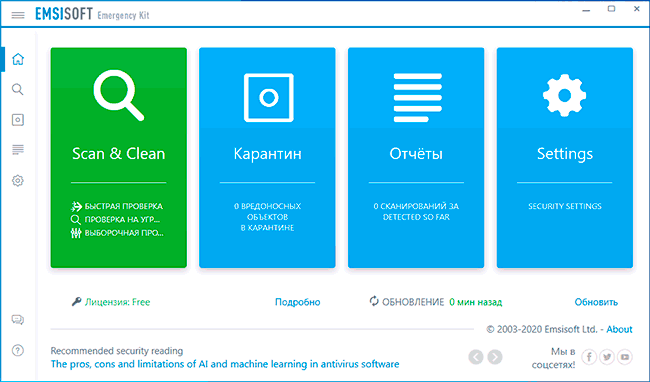Click Подробно license details link
The width and height of the screenshot is (650, 382).
tap(298, 302)
